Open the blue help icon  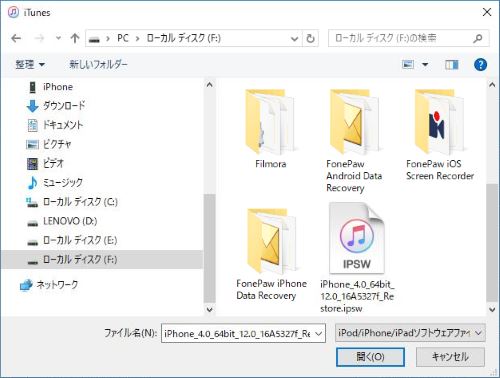pyautogui.click(x=480, y=64)
